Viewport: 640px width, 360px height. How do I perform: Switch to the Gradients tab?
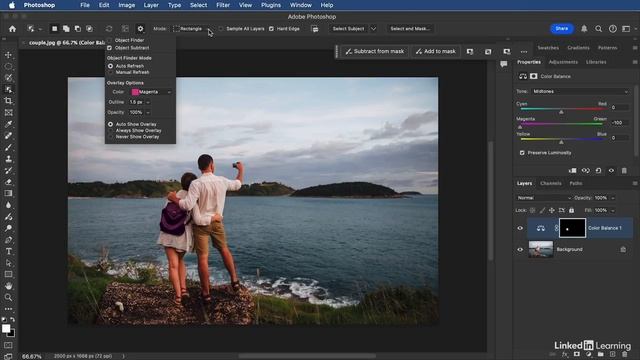(x=578, y=48)
